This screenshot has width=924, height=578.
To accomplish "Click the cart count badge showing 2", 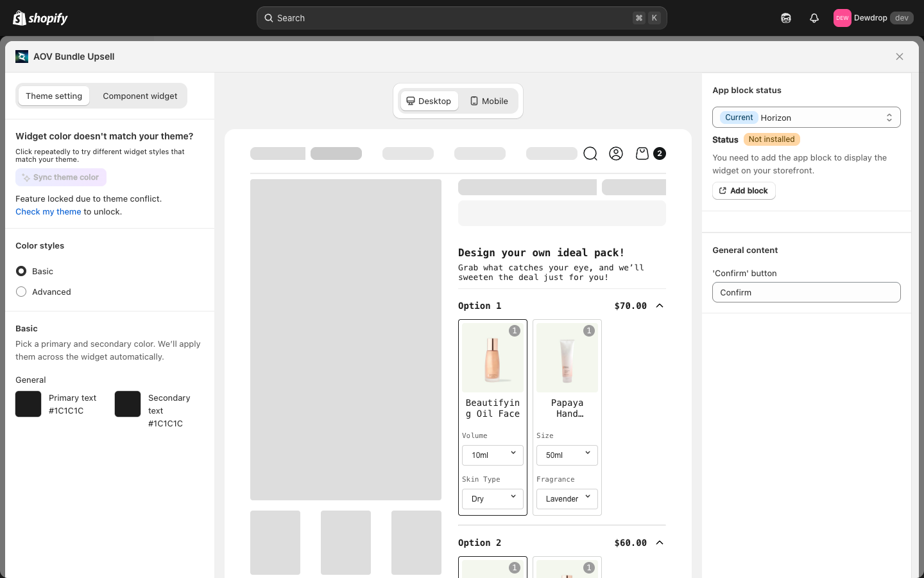I will [x=660, y=153].
